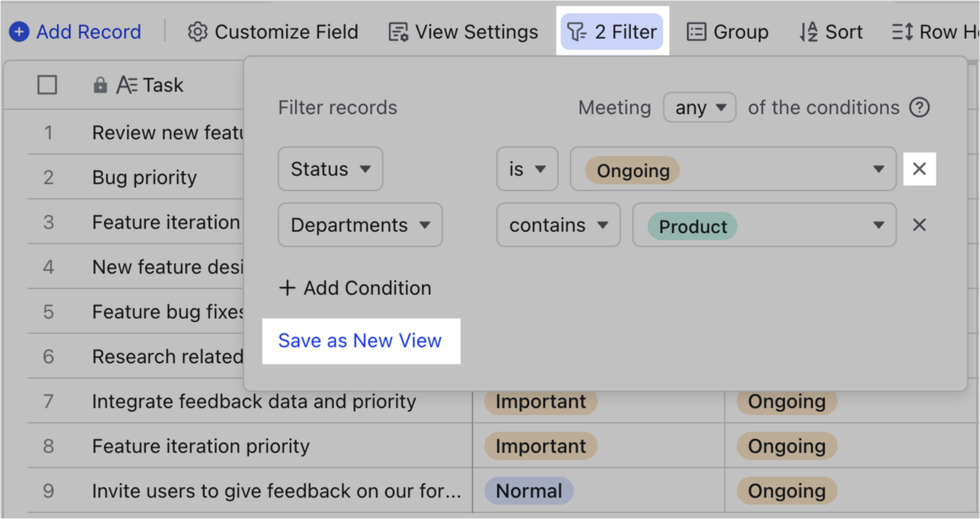Image resolution: width=980 pixels, height=519 pixels.
Task: Click the Add Record plus icon
Action: [19, 32]
